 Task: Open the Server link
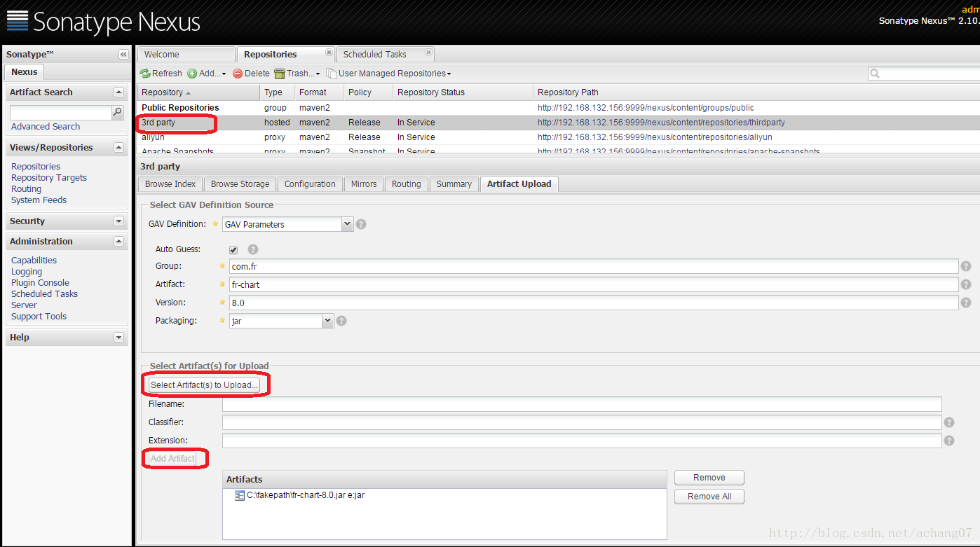(24, 305)
